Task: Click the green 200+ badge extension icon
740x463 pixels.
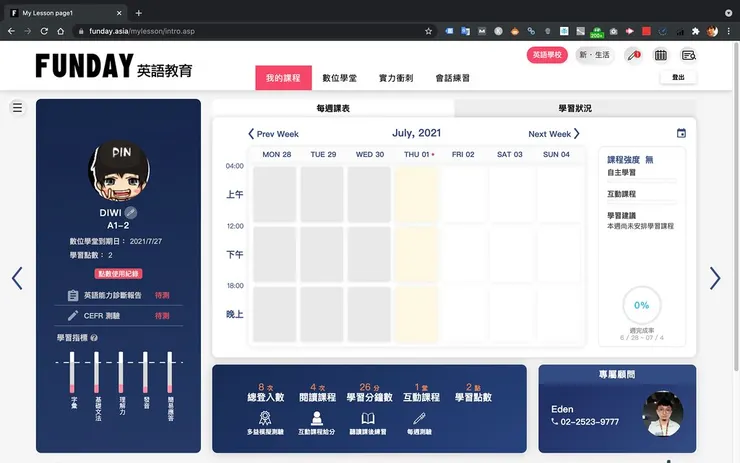Action: point(597,32)
